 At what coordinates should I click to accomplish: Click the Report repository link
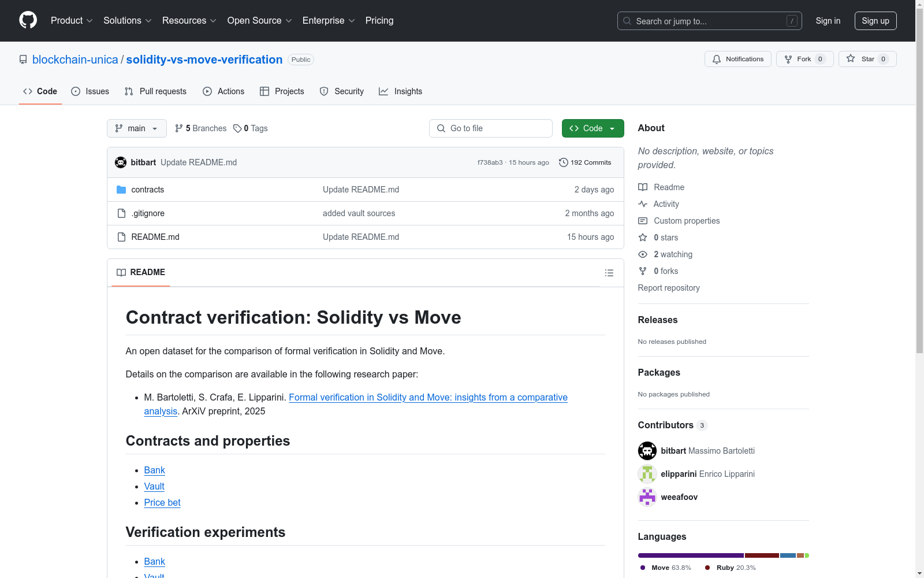click(x=669, y=288)
